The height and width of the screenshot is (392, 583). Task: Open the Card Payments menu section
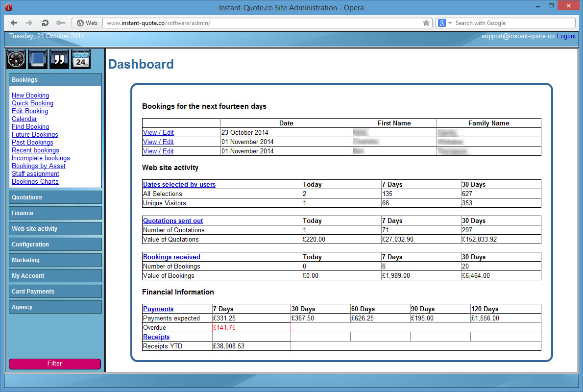pyautogui.click(x=55, y=292)
